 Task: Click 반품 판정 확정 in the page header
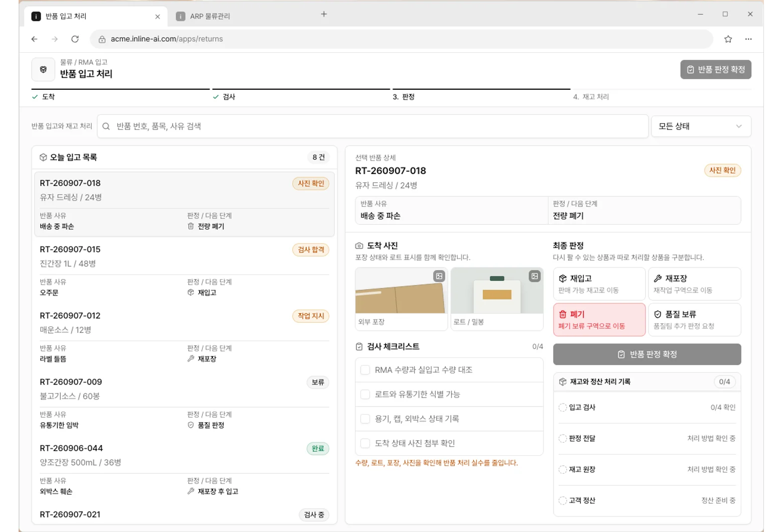pos(716,70)
